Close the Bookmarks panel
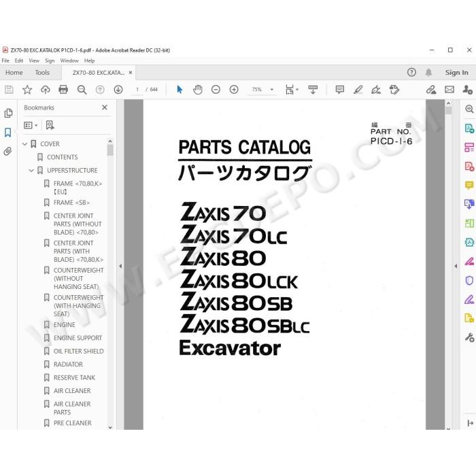 [x=105, y=107]
